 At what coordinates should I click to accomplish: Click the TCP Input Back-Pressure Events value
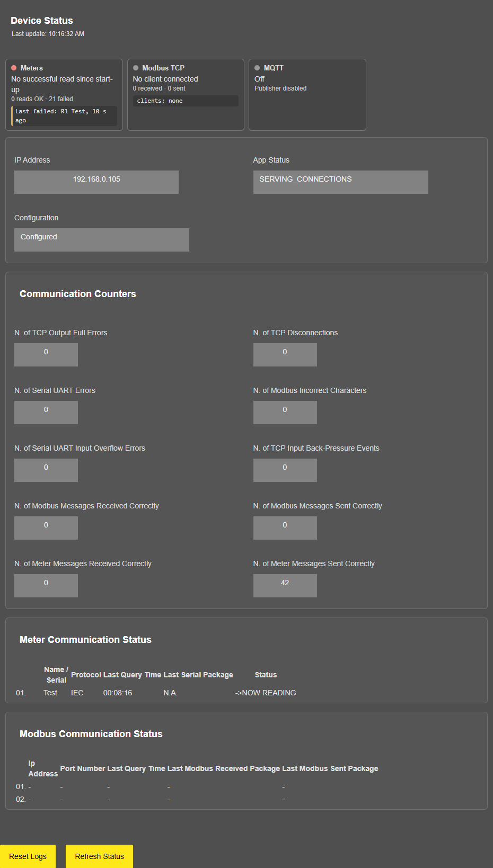point(285,470)
